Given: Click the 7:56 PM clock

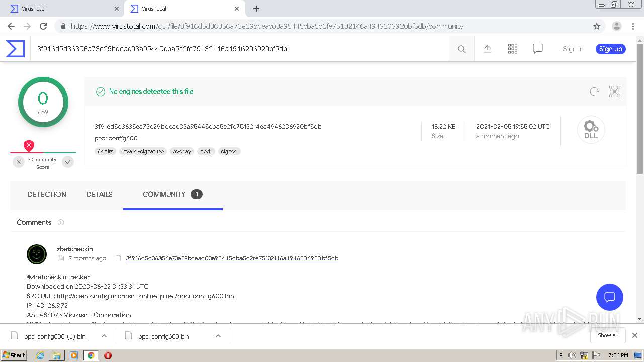Looking at the screenshot, I should (x=618, y=355).
